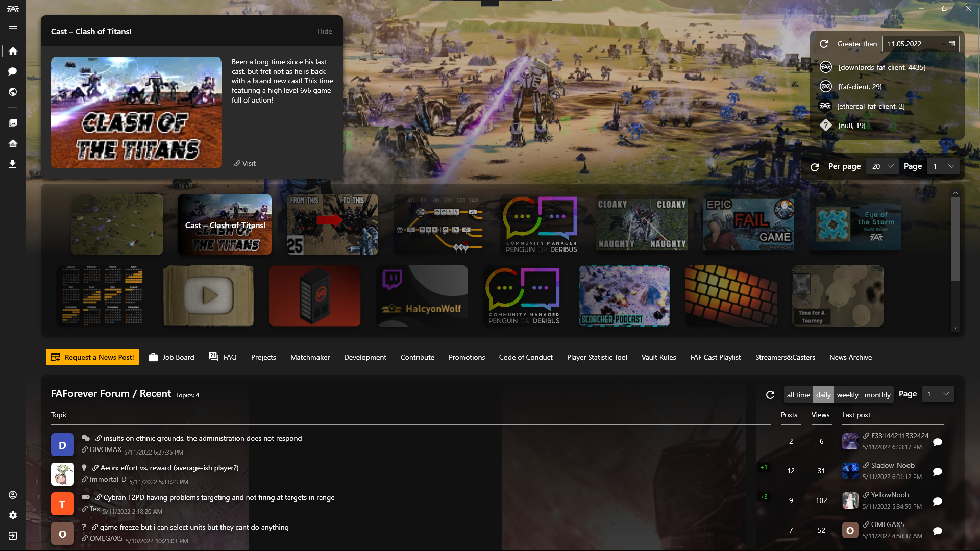980x551 pixels.
Task: Select the all time forum filter
Action: click(x=798, y=395)
